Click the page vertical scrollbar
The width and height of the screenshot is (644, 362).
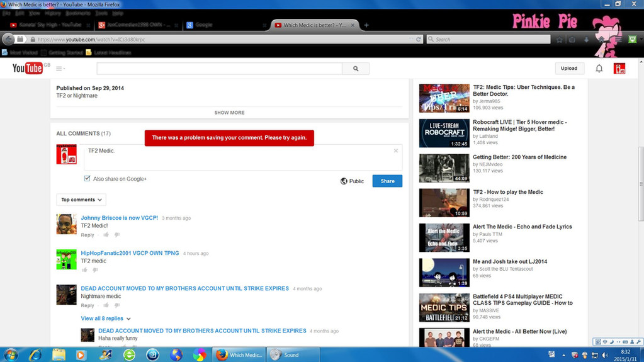pos(641,184)
